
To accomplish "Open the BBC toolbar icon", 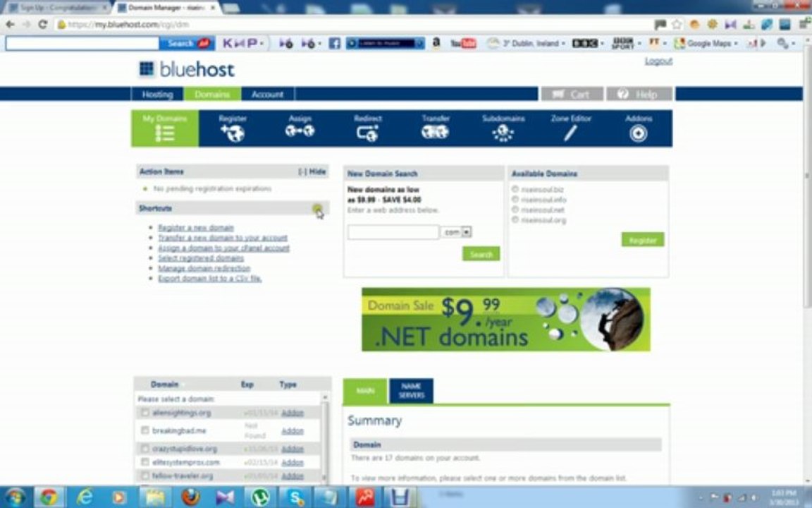I will (x=585, y=43).
